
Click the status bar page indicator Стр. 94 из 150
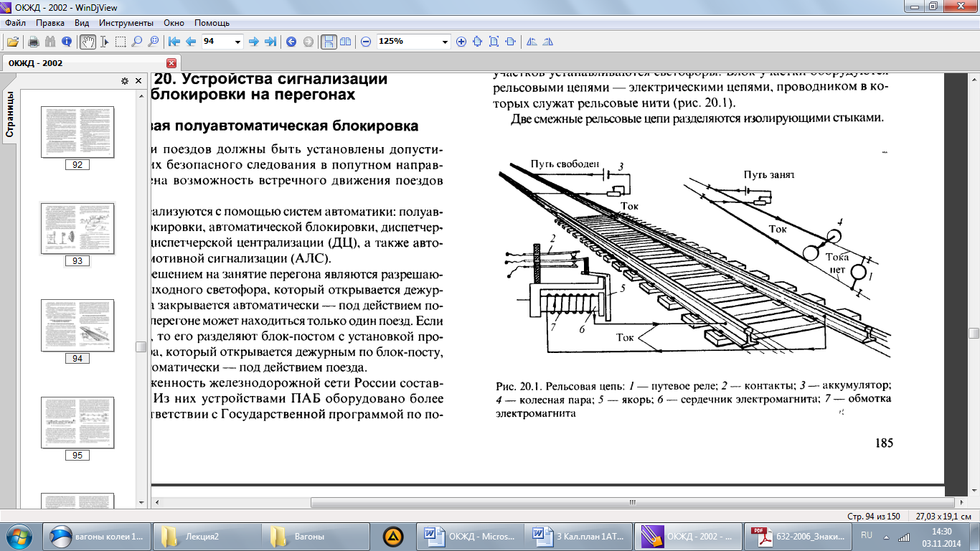pos(873,517)
